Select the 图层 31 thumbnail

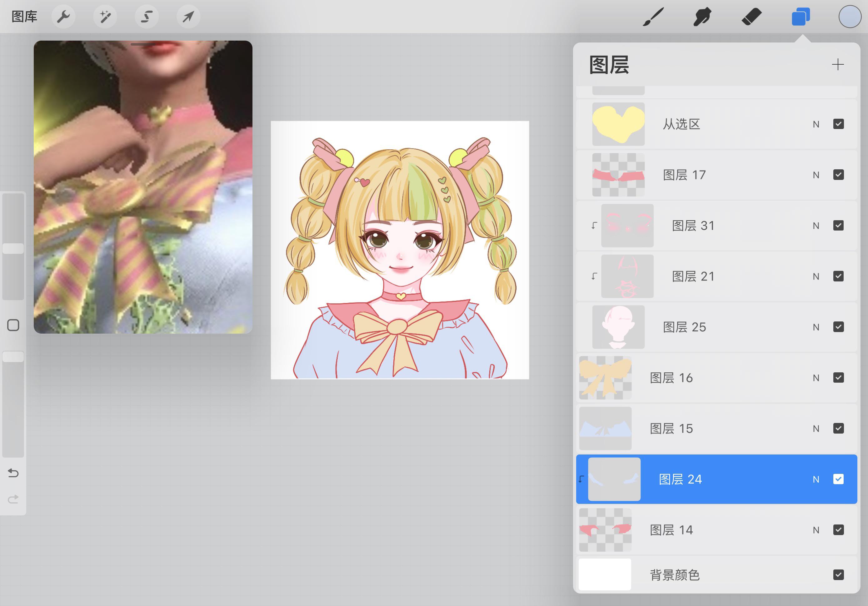627,225
